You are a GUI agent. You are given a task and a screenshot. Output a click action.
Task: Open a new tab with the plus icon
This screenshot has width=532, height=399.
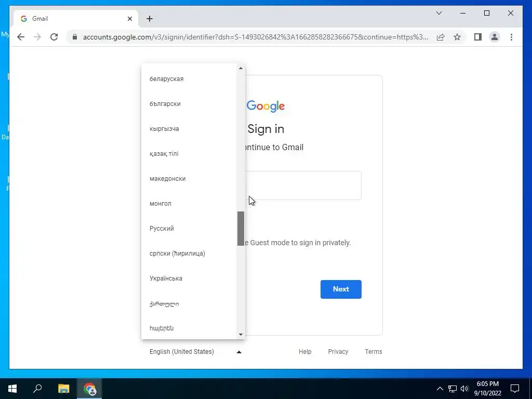point(150,19)
